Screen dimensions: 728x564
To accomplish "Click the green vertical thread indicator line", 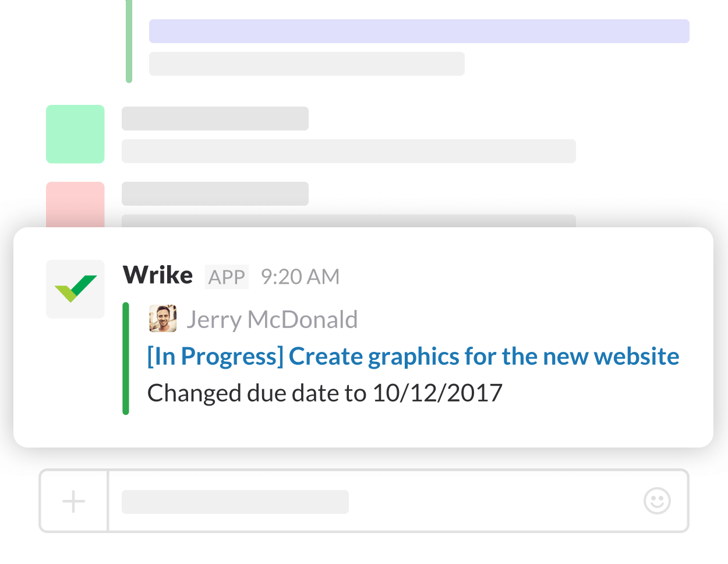I will 128,41.
